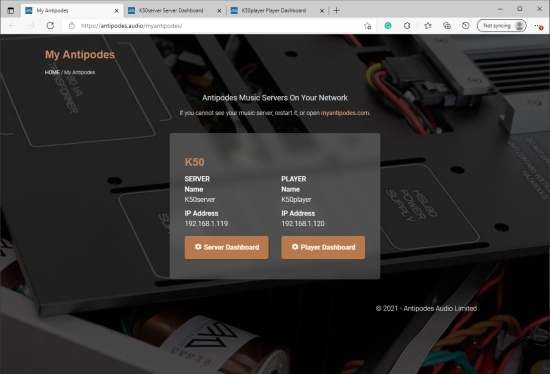
Task: Click the My Antipodes page title
Action: [x=80, y=55]
